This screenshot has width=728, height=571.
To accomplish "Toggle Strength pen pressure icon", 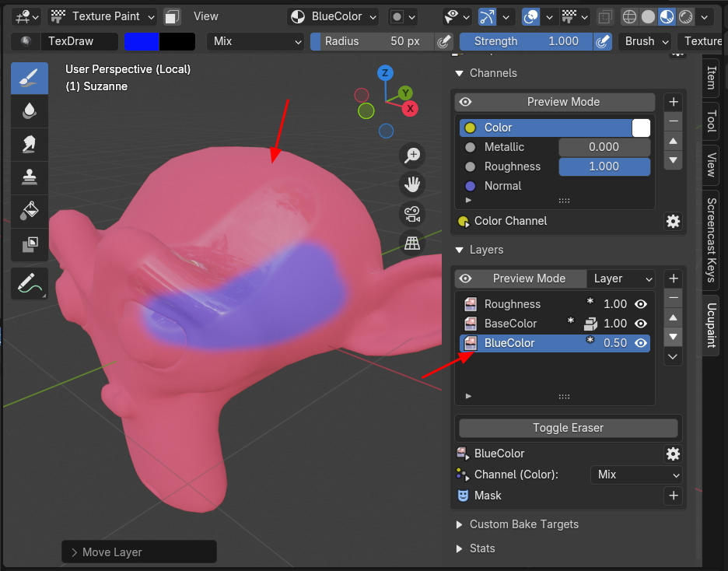I will (x=603, y=41).
